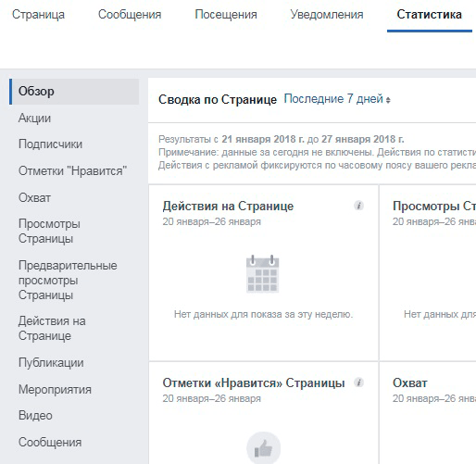This screenshot has width=476, height=464.
Task: Open Сообщения in the left sidebar
Action: [50, 443]
